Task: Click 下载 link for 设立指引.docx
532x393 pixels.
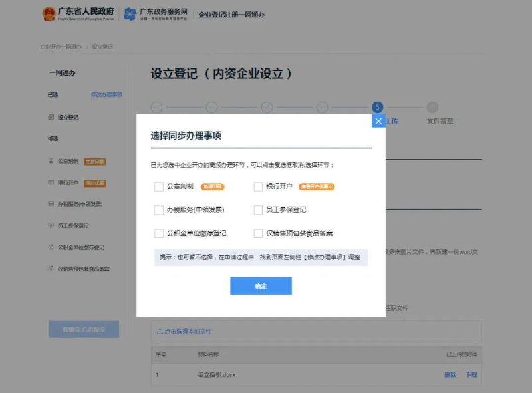Action: point(471,375)
